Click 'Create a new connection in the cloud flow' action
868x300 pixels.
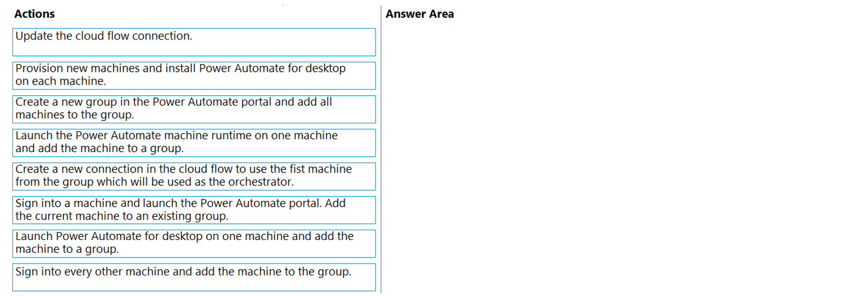[x=194, y=177]
